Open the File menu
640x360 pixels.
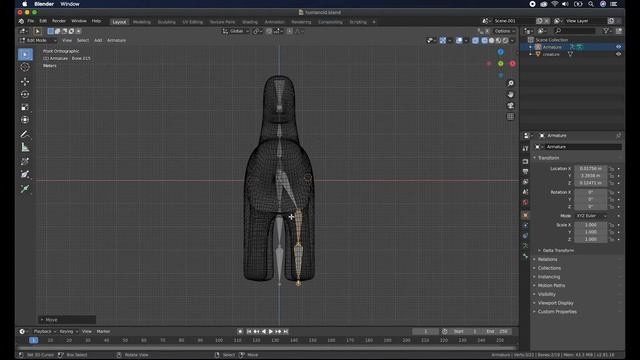point(31,21)
